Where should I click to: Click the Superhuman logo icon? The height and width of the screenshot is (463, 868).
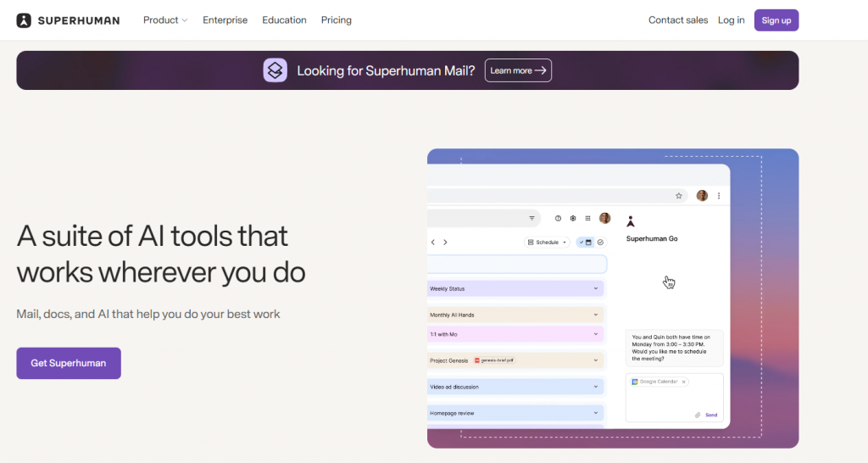click(24, 20)
